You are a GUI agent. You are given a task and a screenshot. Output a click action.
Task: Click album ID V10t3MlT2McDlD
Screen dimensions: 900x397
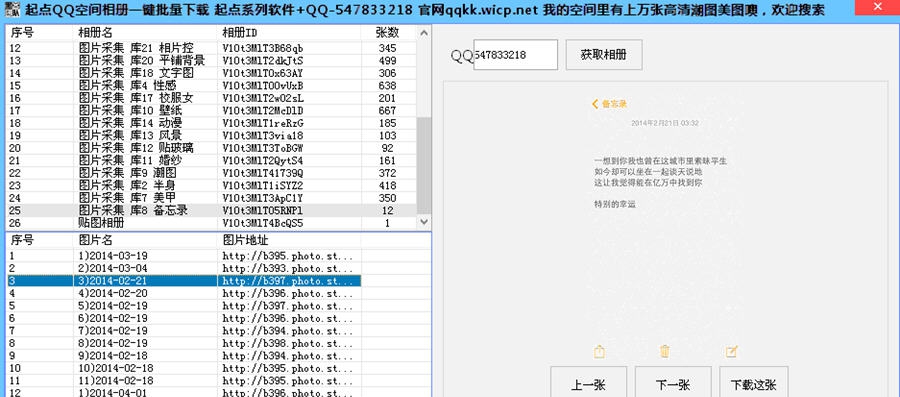(x=263, y=111)
